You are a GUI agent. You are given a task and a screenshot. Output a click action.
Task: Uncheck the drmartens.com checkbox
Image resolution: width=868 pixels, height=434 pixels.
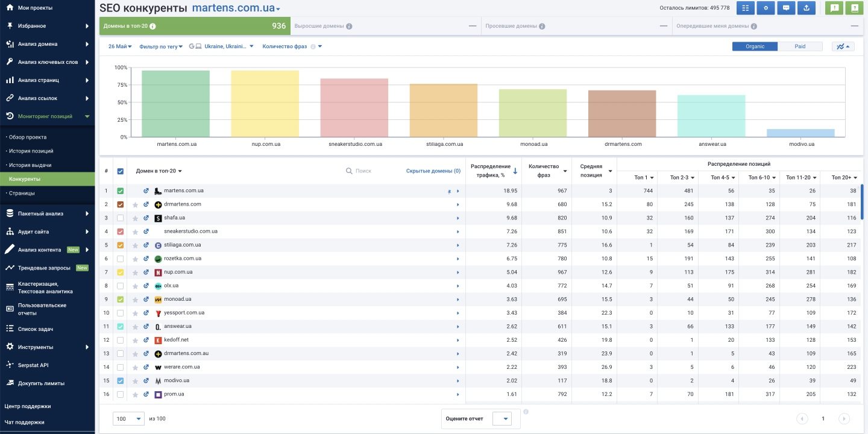(121, 204)
